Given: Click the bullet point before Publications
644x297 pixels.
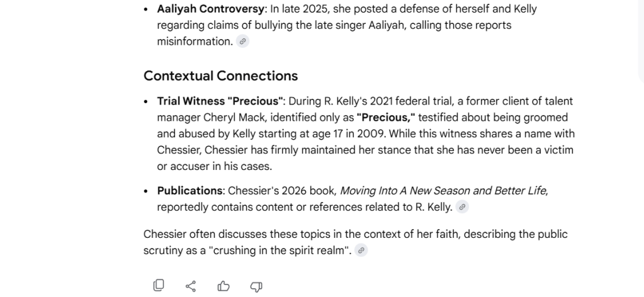Looking at the screenshot, I should coord(147,191).
